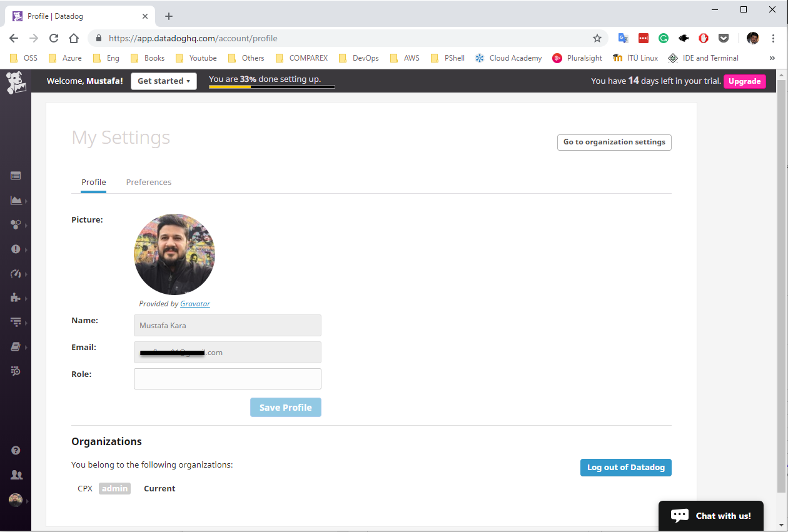
Task: Switch to the Profile tab
Action: point(94,183)
